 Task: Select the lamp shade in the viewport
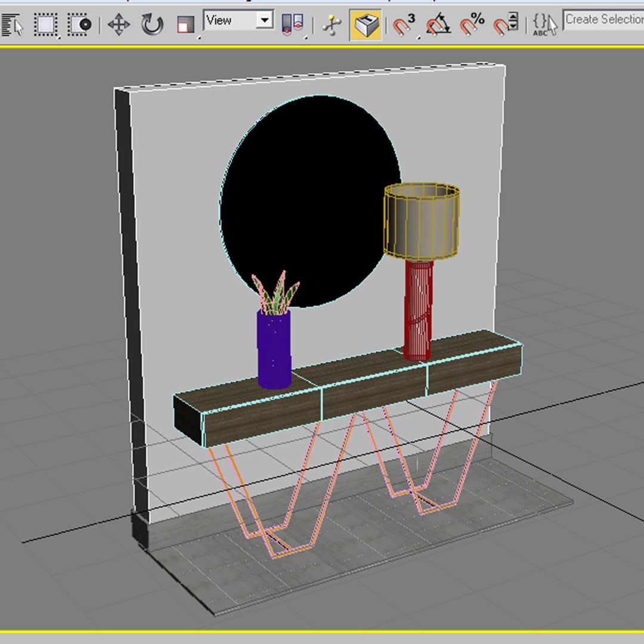point(422,221)
